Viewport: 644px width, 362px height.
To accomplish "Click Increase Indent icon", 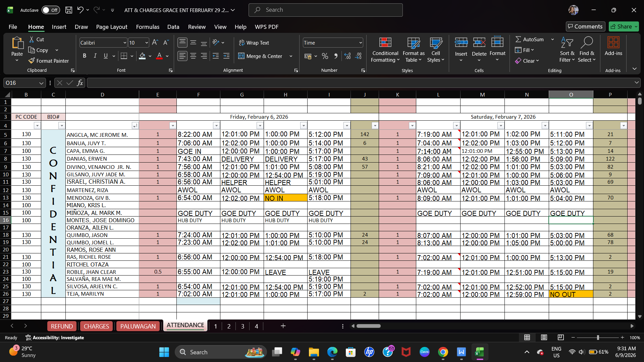I will (226, 56).
